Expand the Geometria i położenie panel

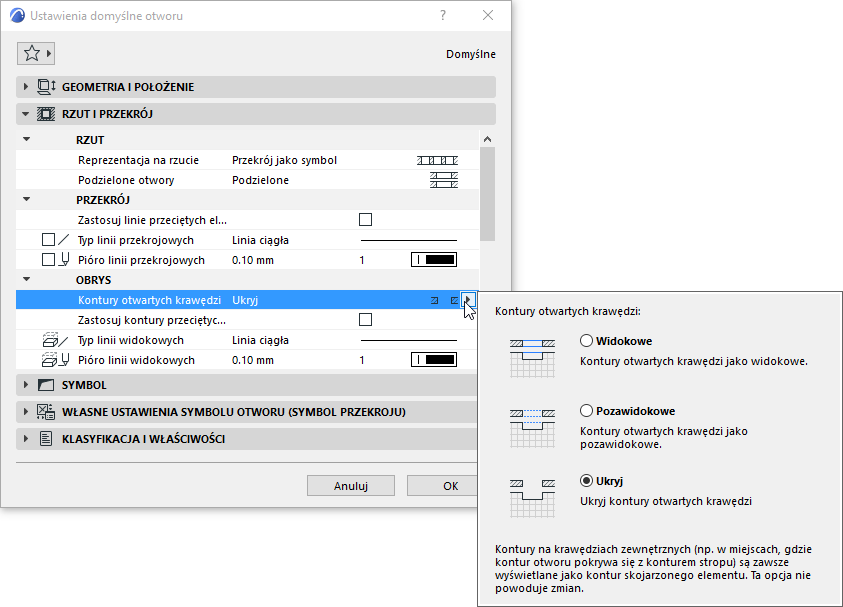pyautogui.click(x=26, y=87)
